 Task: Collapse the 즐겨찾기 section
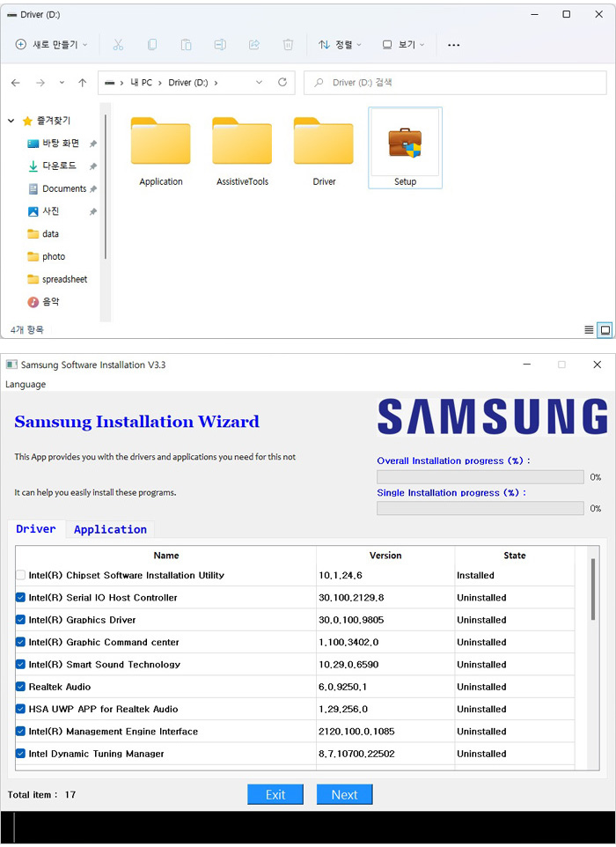point(11,121)
